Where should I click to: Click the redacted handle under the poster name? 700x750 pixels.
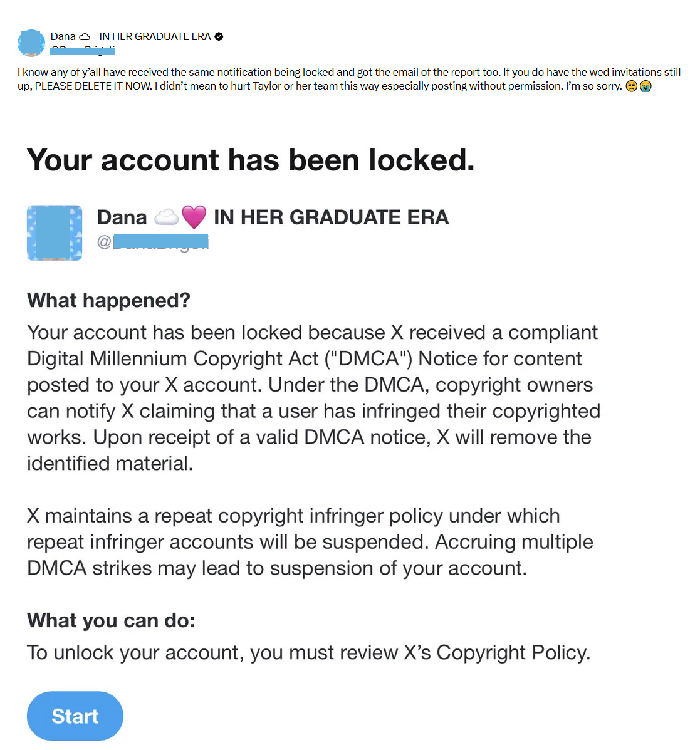coord(82,49)
